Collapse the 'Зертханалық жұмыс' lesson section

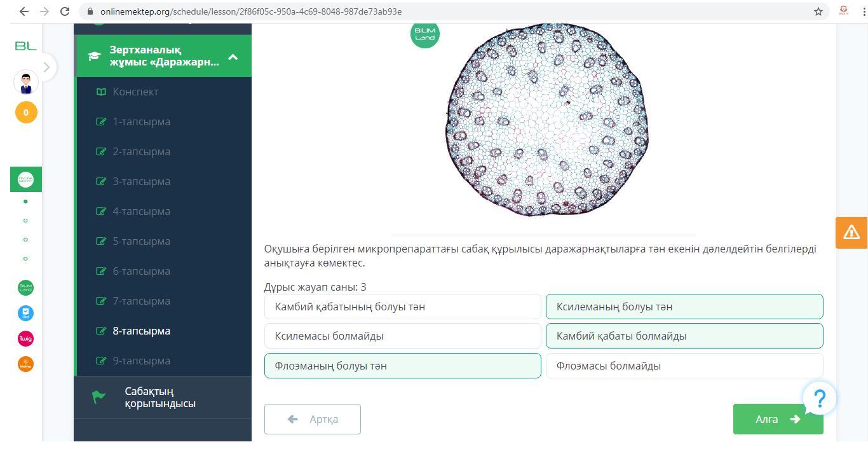[233, 57]
